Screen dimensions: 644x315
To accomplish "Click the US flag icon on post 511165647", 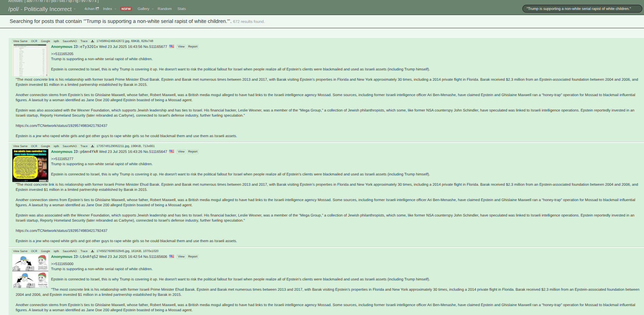I will tap(172, 152).
